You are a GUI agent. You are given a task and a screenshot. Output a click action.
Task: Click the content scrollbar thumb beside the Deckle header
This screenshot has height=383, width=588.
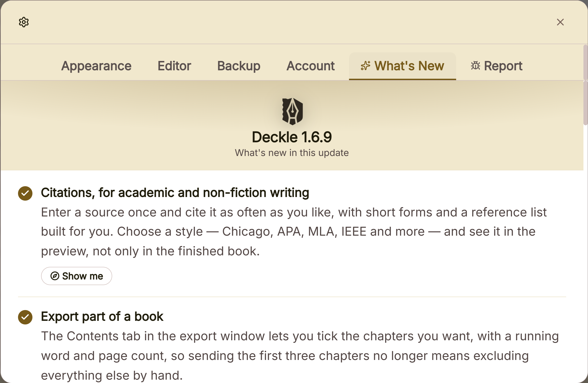pyautogui.click(x=586, y=103)
